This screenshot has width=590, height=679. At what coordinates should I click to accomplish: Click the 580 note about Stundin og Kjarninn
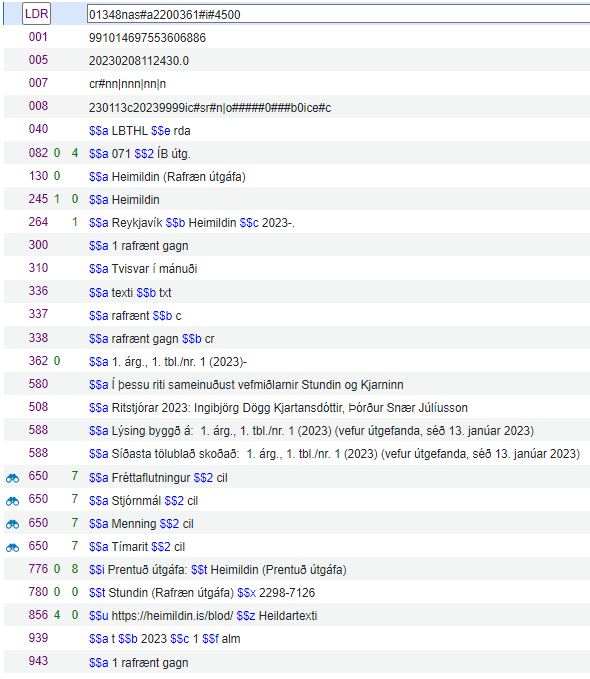click(x=246, y=385)
